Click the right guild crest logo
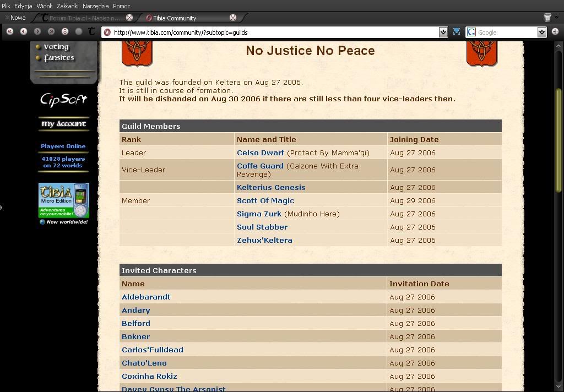Viewport: 564px width, 392px height. click(482, 53)
